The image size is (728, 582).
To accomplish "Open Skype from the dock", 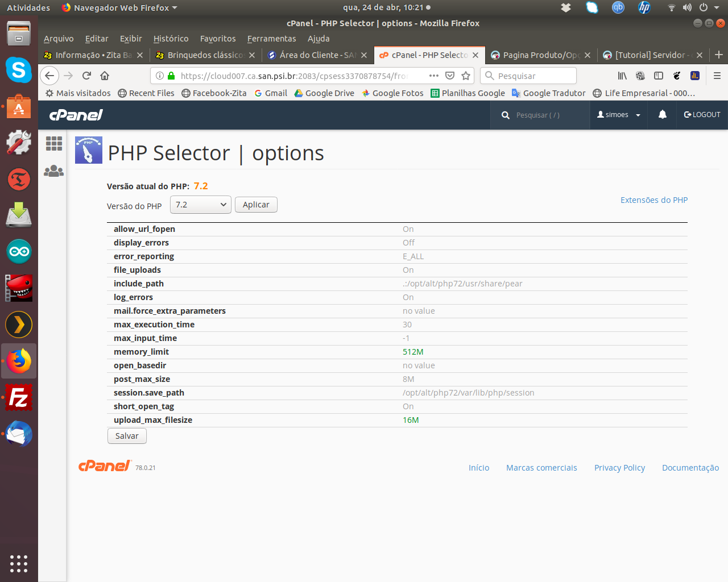I will [x=19, y=70].
